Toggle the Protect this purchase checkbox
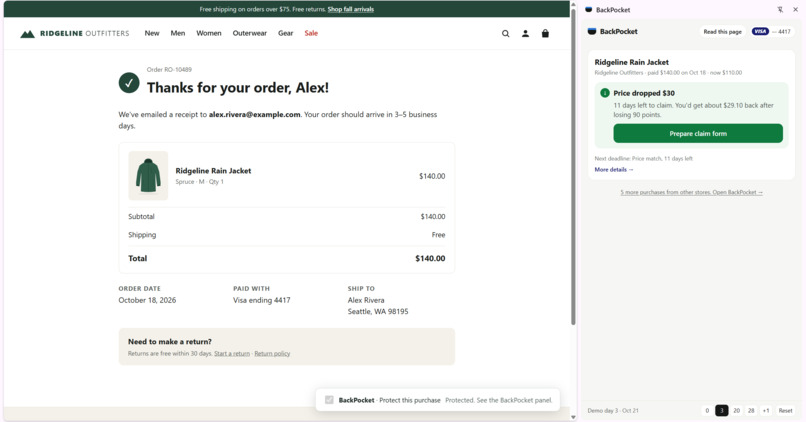The height and width of the screenshot is (422, 806). (x=329, y=400)
